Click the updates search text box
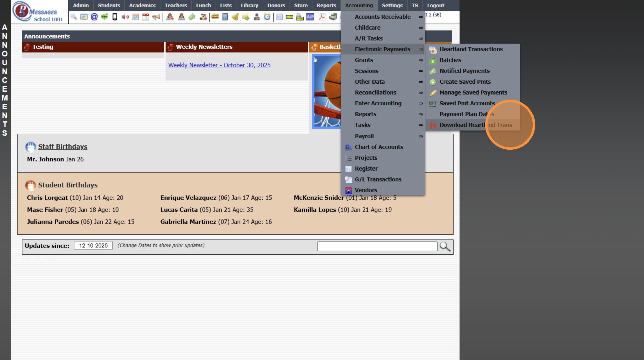Viewport: 644px width, 360px height. click(x=377, y=246)
